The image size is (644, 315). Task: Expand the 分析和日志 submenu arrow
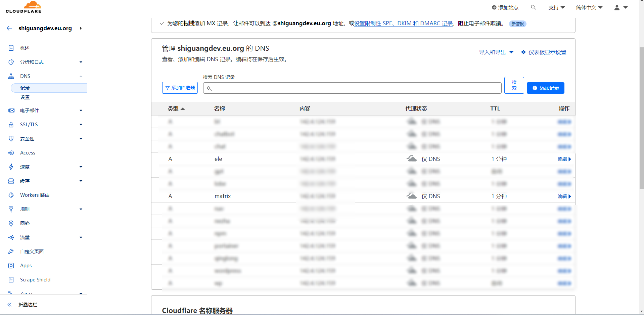(81, 62)
